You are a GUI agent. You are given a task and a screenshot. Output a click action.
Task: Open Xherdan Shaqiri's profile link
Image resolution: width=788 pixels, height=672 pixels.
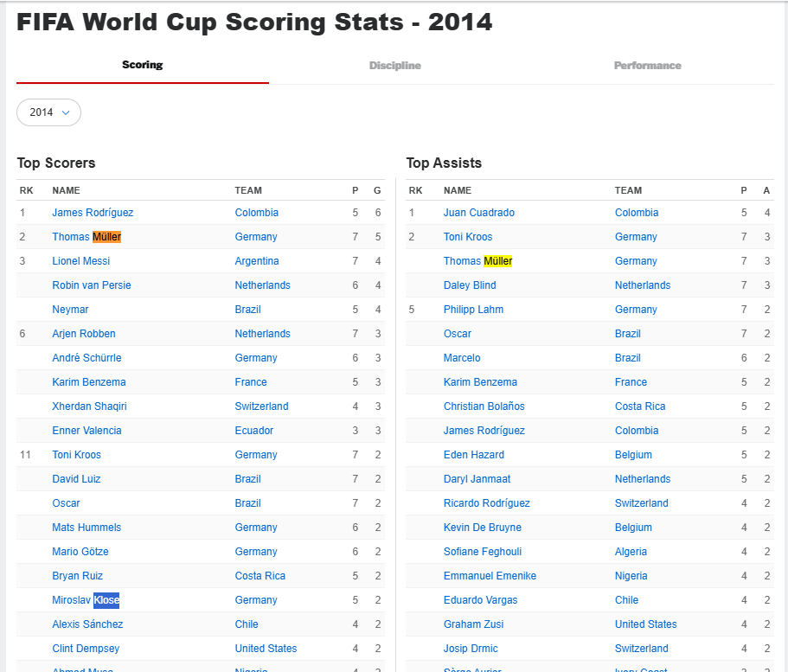click(x=89, y=406)
